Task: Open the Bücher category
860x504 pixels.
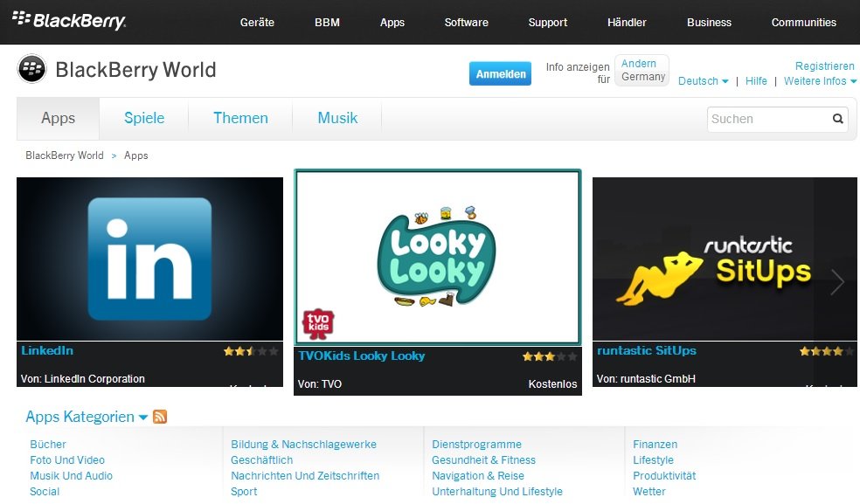Action: [x=48, y=445]
